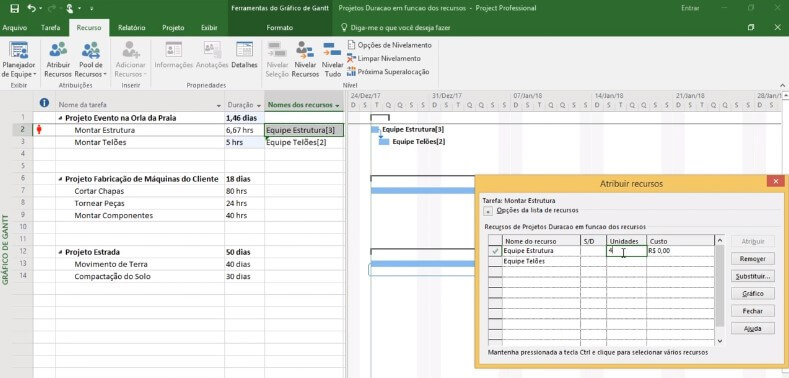Select the Montar Componentes task
Screen dimensions: 789x378
point(114,215)
